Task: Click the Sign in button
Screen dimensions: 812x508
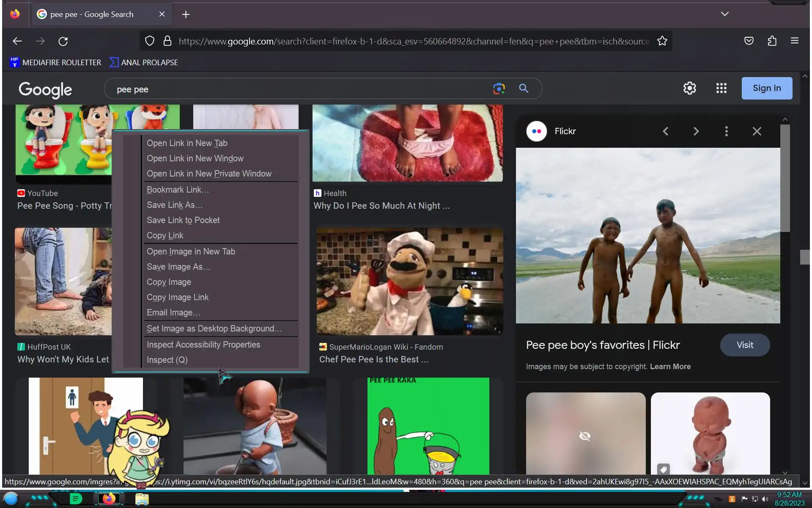Action: coord(766,88)
